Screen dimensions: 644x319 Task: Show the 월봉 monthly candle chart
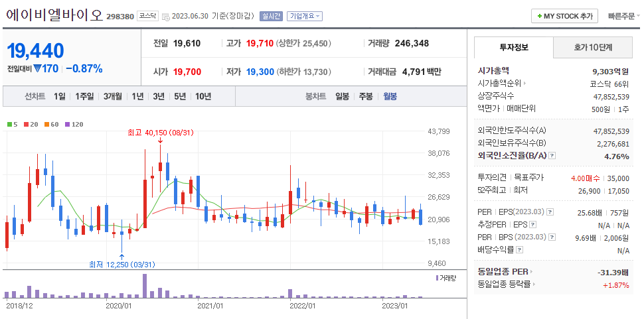point(390,96)
